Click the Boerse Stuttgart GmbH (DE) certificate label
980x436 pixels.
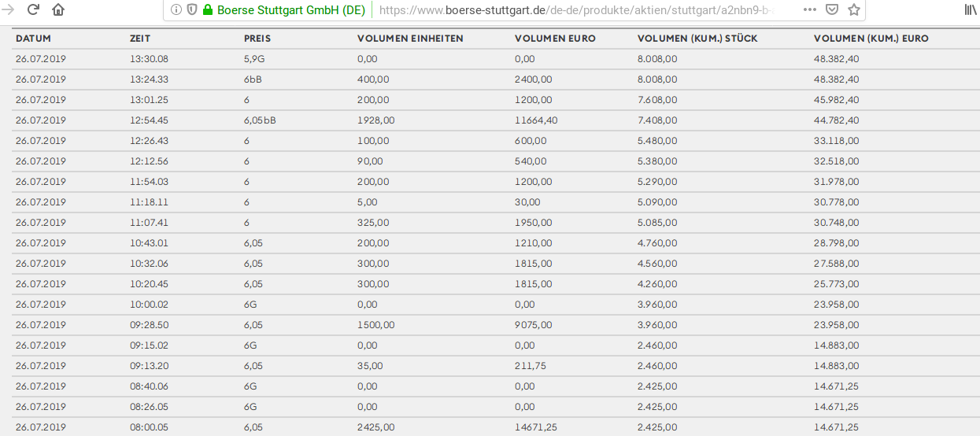291,10
